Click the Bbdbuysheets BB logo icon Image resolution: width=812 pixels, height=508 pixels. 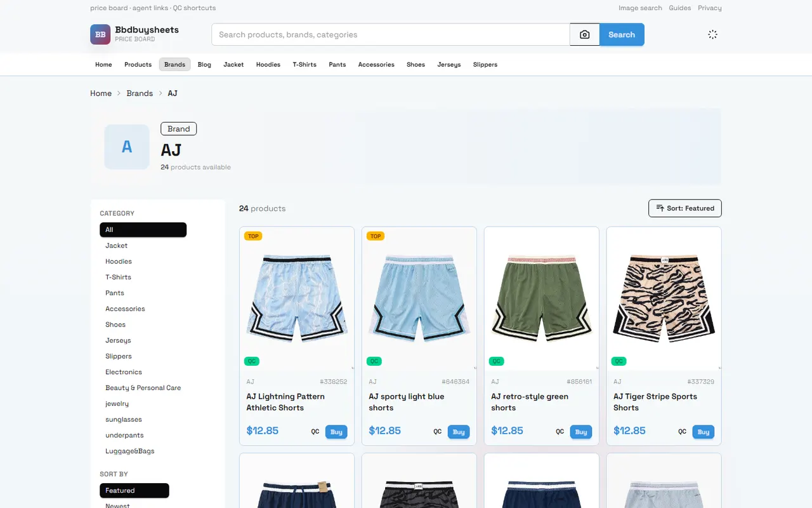pyautogui.click(x=100, y=34)
